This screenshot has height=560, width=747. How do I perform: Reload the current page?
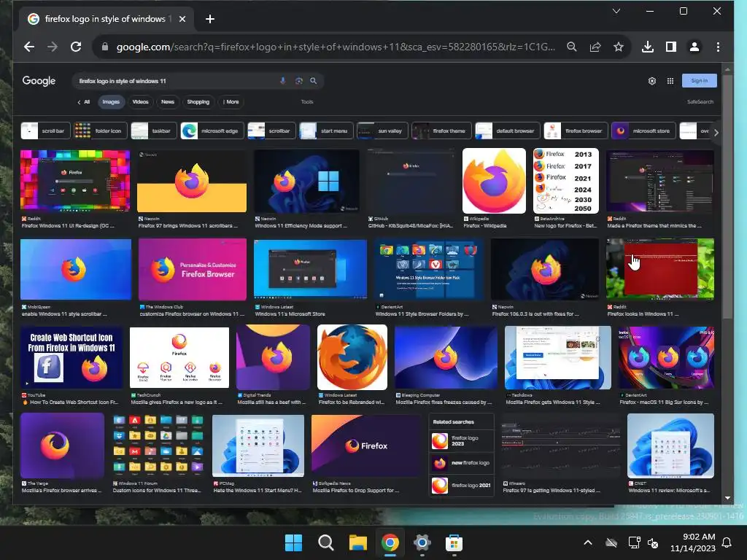[76, 47]
